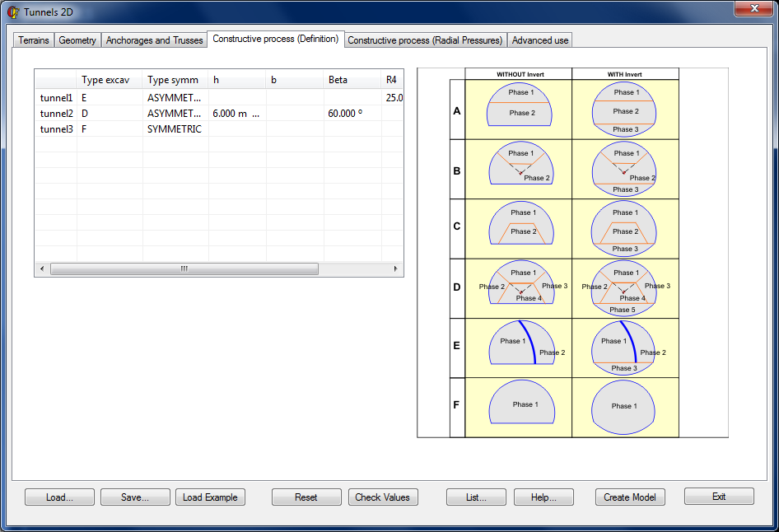Click Load Example button
779x532 pixels.
click(210, 497)
